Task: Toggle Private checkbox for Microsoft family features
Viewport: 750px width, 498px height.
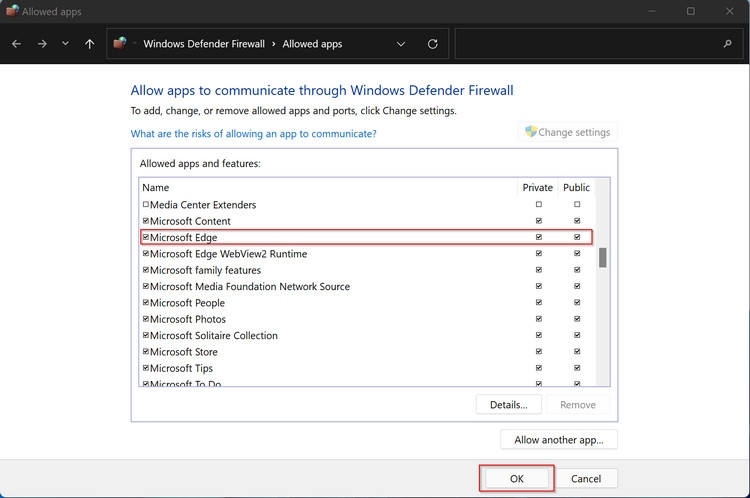Action: coord(539,270)
